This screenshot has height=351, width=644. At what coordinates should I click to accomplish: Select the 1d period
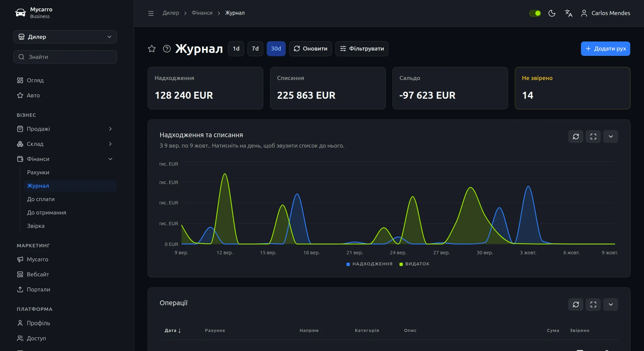tap(236, 49)
